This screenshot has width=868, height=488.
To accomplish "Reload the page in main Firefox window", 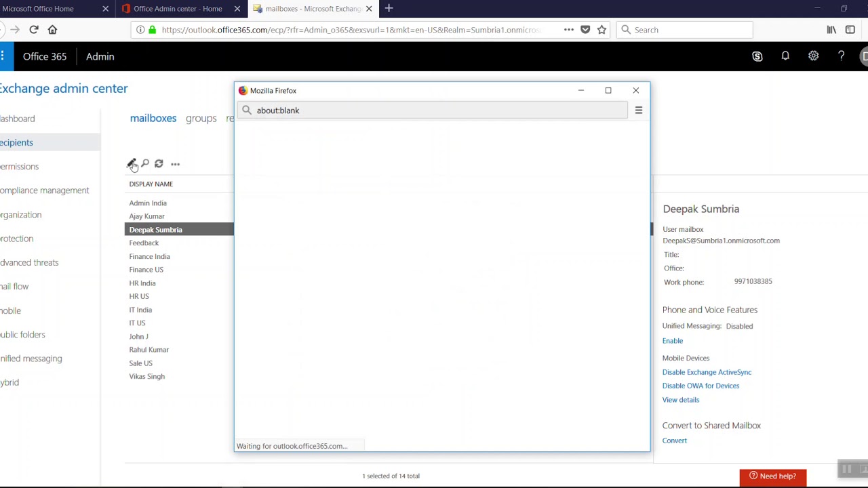I will 34,30.
